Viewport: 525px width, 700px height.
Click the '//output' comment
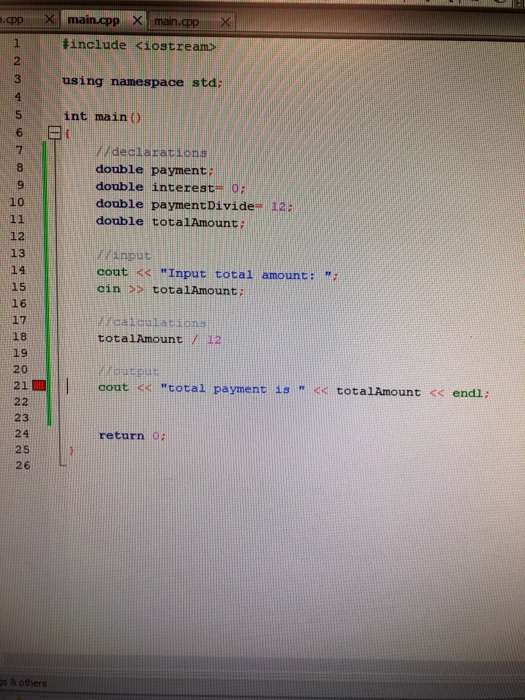click(129, 371)
